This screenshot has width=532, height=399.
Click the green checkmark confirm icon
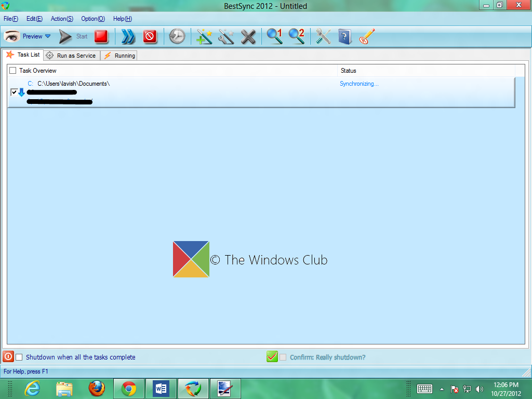click(272, 356)
